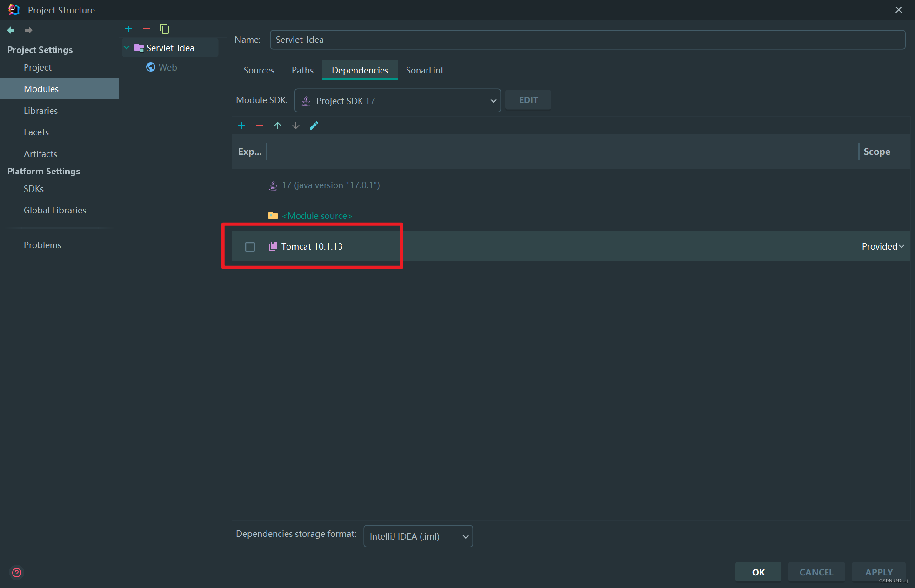This screenshot has height=588, width=915.
Task: Click the Exp... column header
Action: [250, 152]
